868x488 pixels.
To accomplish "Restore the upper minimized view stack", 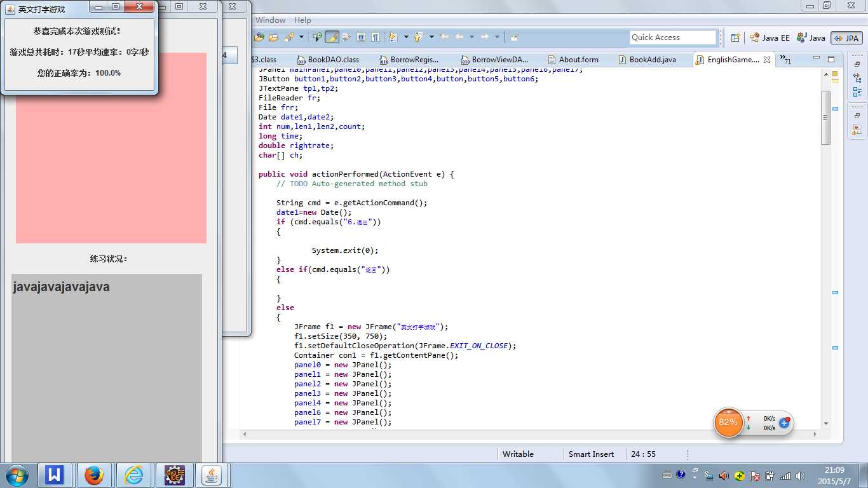I will pyautogui.click(x=857, y=64).
